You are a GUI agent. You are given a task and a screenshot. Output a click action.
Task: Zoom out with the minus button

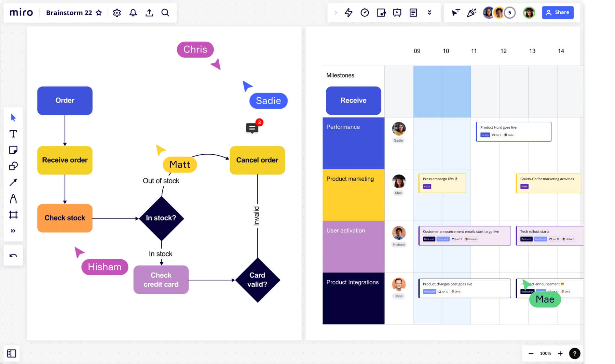[531, 353]
